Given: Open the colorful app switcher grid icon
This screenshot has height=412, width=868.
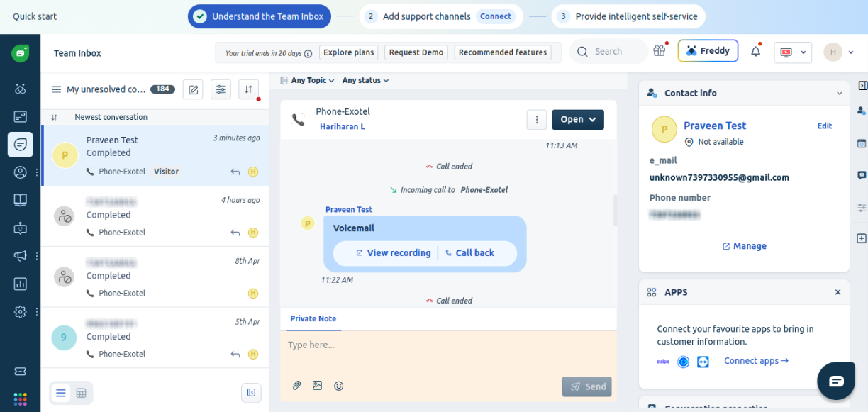Looking at the screenshot, I should [x=20, y=399].
